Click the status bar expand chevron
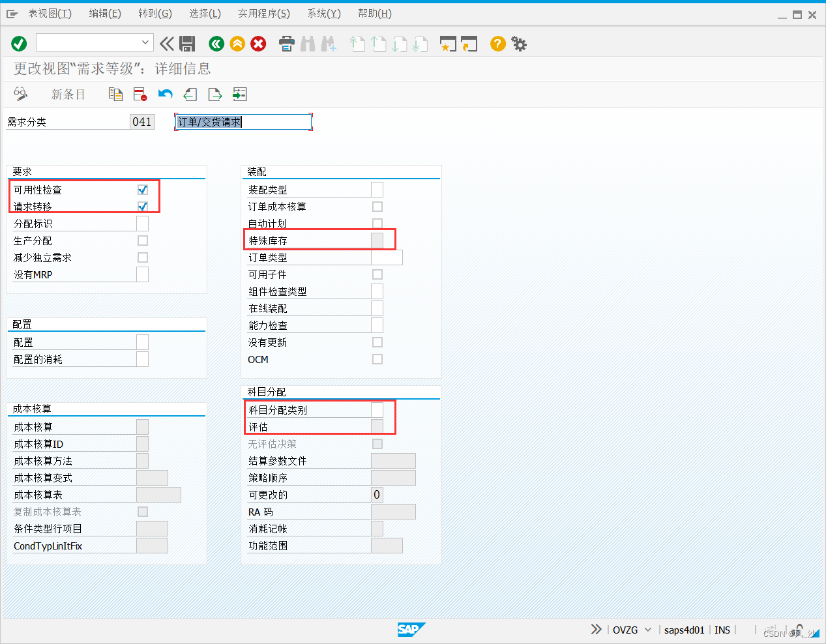The height and width of the screenshot is (644, 826). tap(595, 630)
